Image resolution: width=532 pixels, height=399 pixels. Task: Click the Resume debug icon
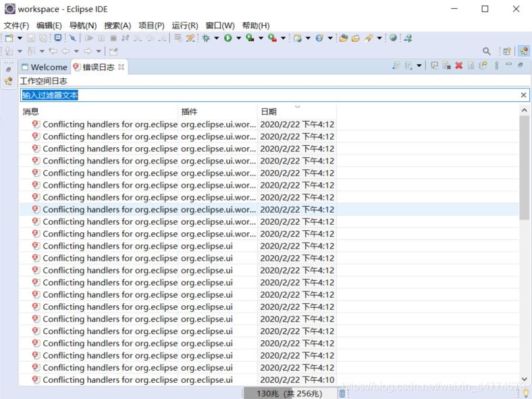89,38
